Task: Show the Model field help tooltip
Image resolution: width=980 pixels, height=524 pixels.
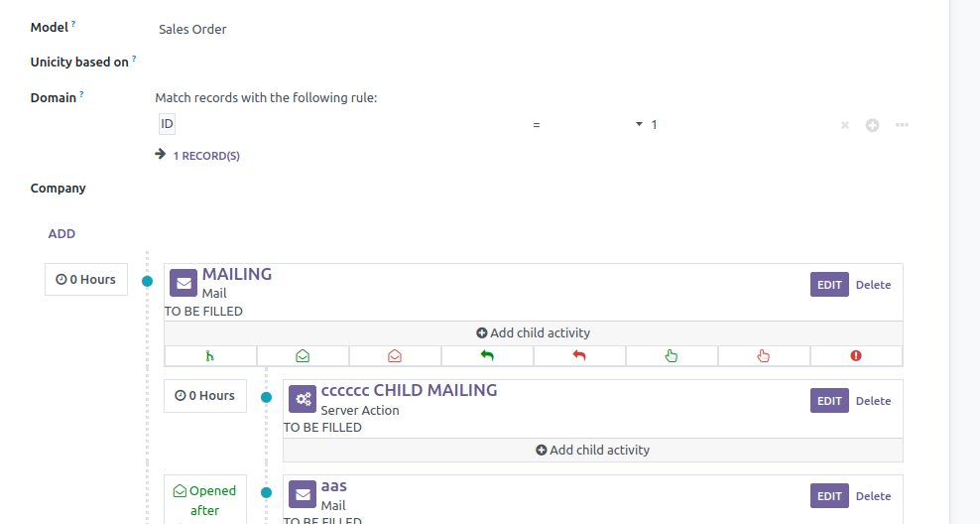Action: tap(73, 24)
